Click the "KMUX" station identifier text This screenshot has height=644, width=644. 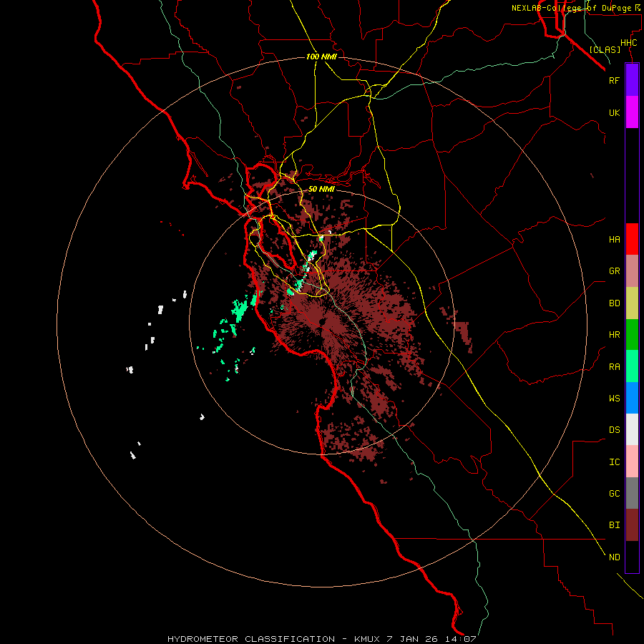367,639
